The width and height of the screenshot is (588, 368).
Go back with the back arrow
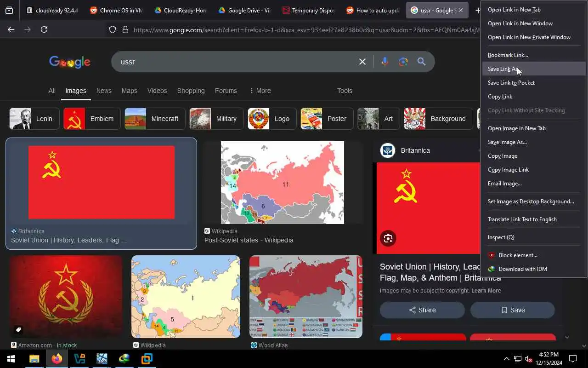click(x=11, y=29)
